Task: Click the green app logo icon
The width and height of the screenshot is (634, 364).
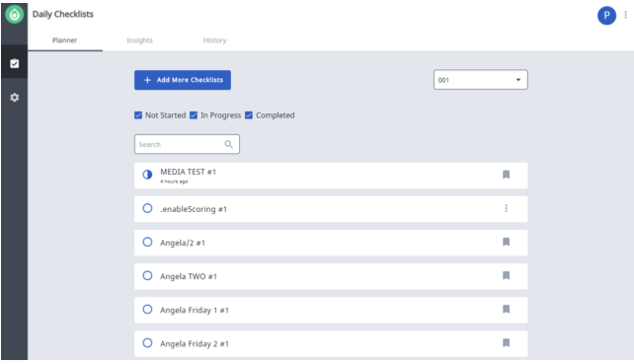Action: tap(14, 15)
